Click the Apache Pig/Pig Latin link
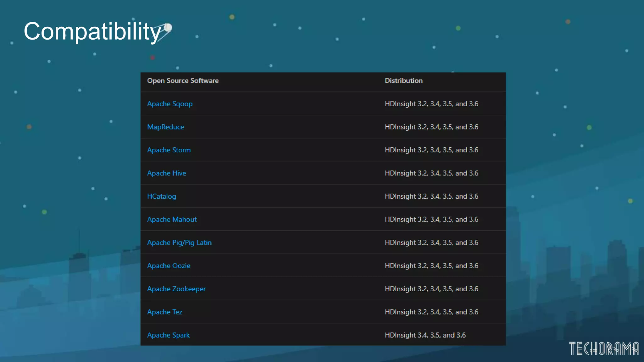 179,243
